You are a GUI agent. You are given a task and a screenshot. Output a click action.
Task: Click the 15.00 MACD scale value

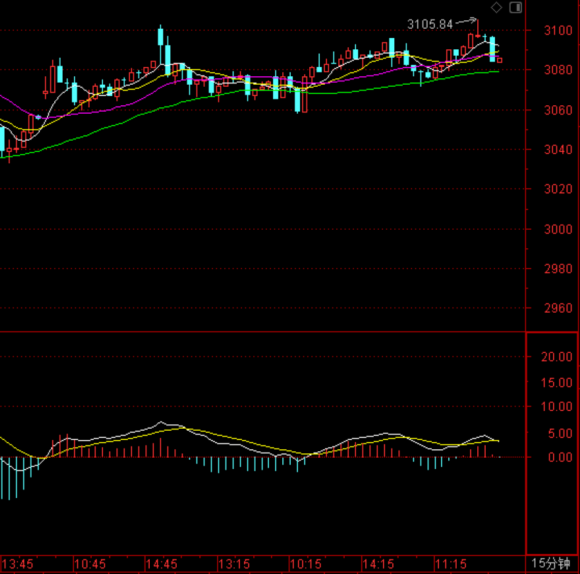[x=557, y=383]
